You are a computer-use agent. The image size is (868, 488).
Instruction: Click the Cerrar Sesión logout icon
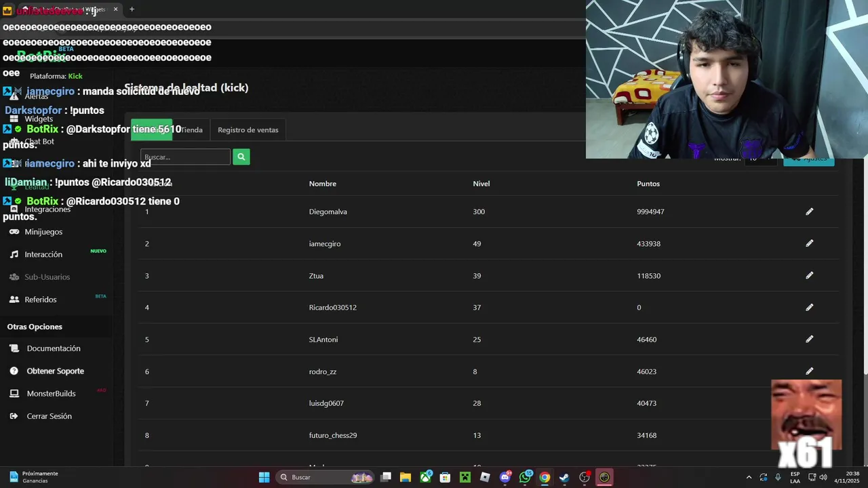click(14, 416)
